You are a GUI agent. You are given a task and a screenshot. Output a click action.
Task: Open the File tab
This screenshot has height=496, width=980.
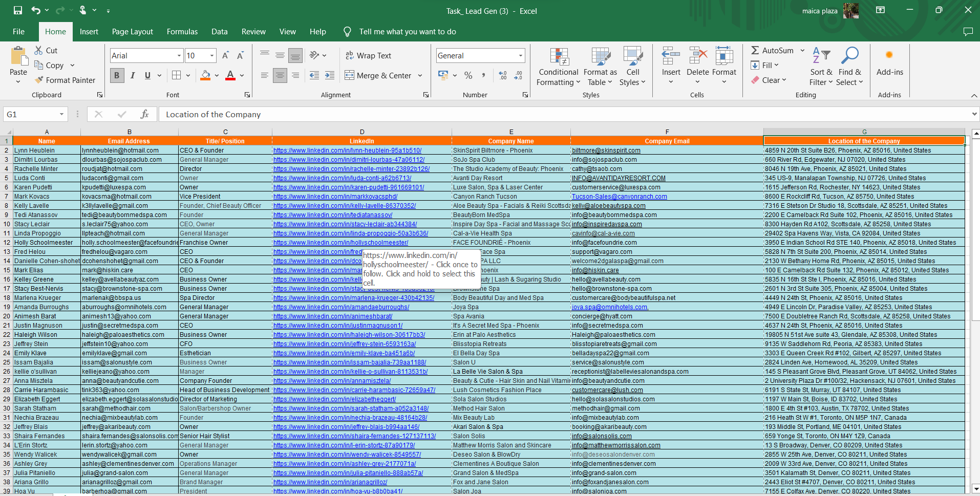(x=19, y=31)
